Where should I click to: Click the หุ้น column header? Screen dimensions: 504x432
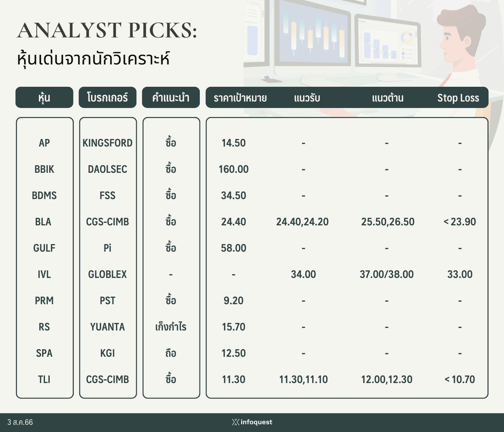pos(44,97)
